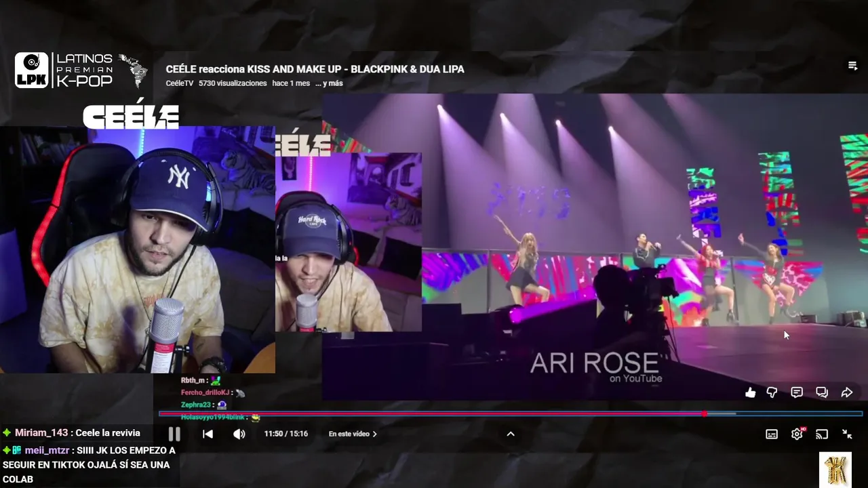Click the video title text
868x488 pixels.
tap(315, 69)
